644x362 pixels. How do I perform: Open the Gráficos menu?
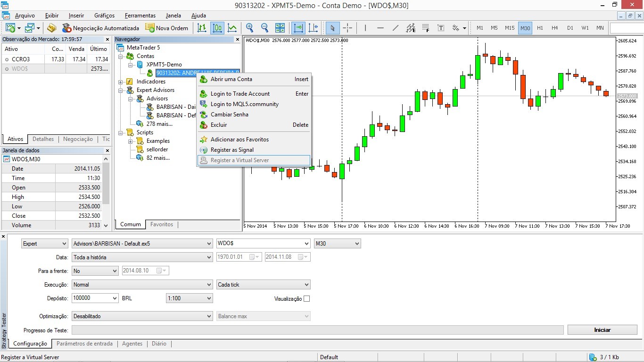tap(104, 16)
